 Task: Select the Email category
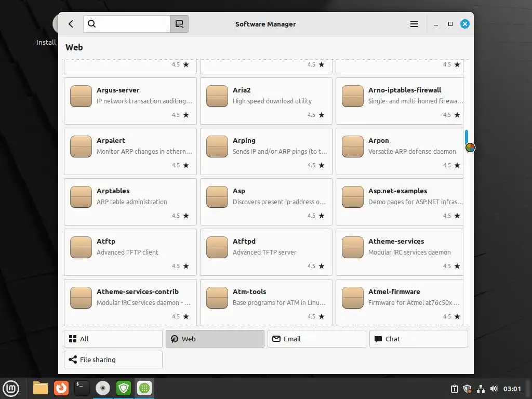tap(316, 339)
